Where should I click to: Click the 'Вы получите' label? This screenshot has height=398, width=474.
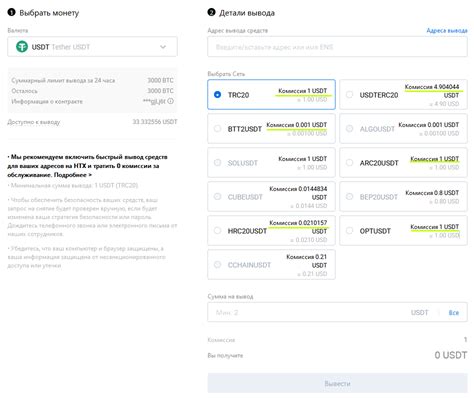coord(225,355)
